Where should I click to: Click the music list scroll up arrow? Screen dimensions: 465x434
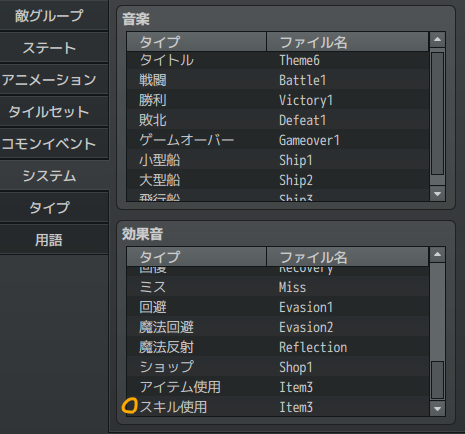(437, 40)
